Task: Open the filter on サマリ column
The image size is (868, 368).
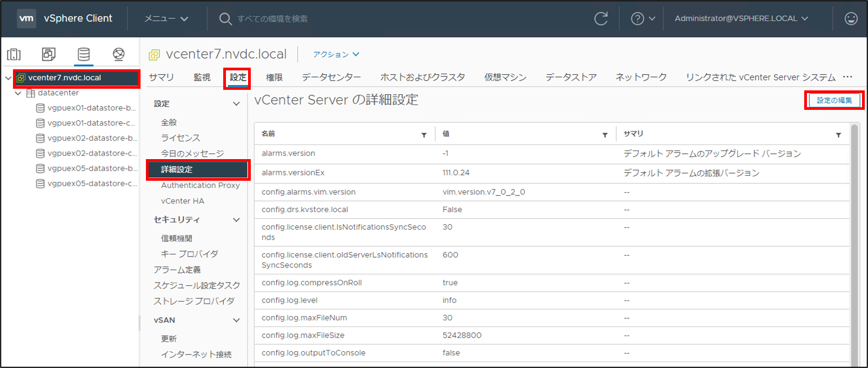Action: pyautogui.click(x=838, y=135)
